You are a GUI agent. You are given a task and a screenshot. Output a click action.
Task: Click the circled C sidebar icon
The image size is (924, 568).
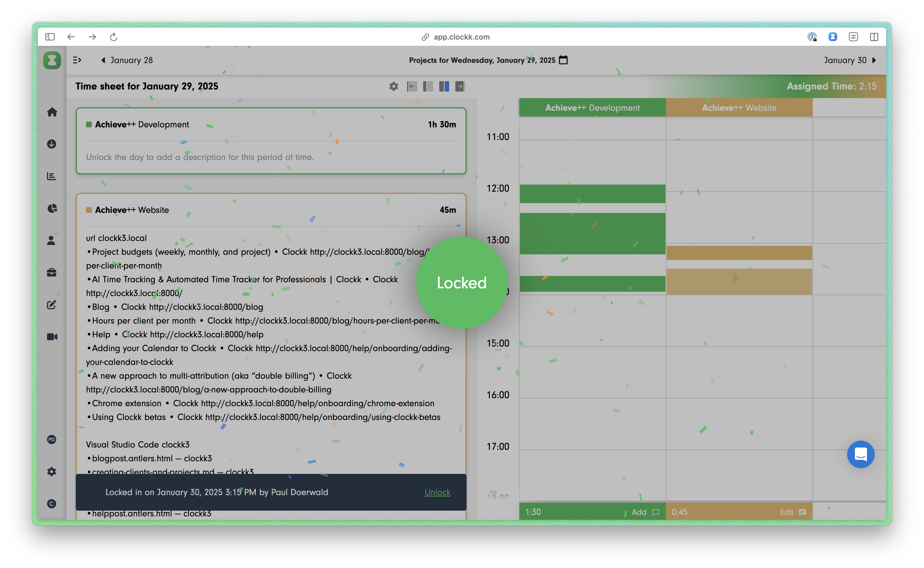point(52,504)
